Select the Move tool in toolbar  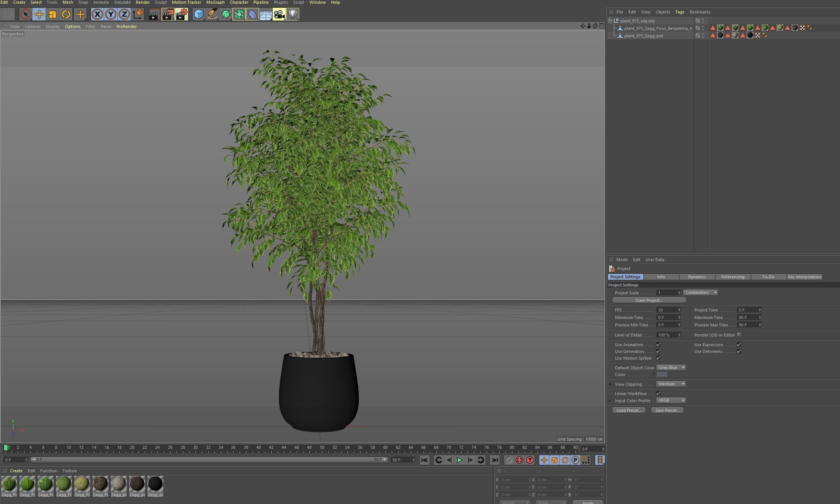coord(39,15)
